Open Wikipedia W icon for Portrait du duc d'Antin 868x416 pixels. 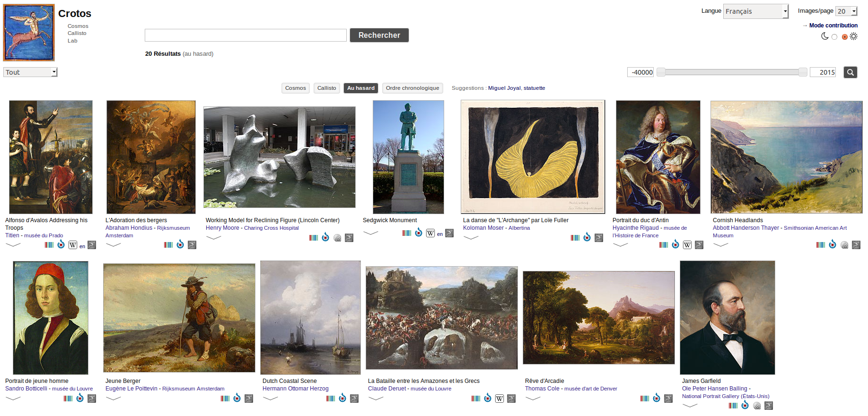tap(687, 245)
